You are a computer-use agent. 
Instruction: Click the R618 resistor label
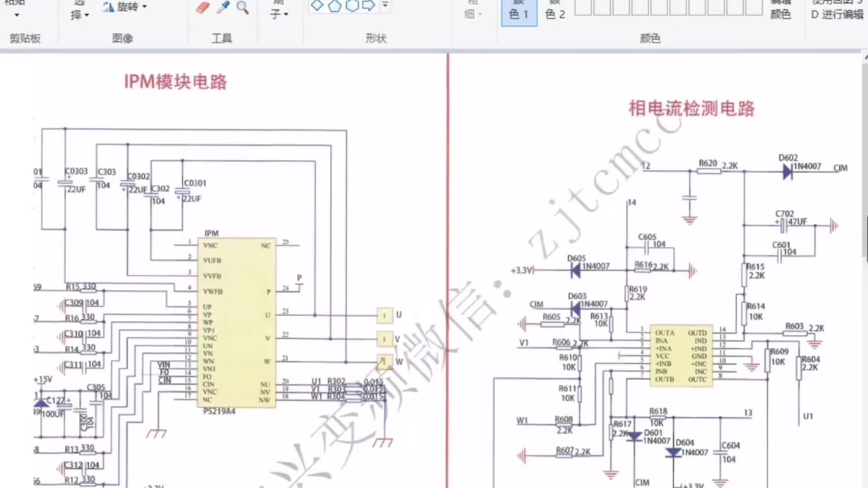(x=658, y=411)
